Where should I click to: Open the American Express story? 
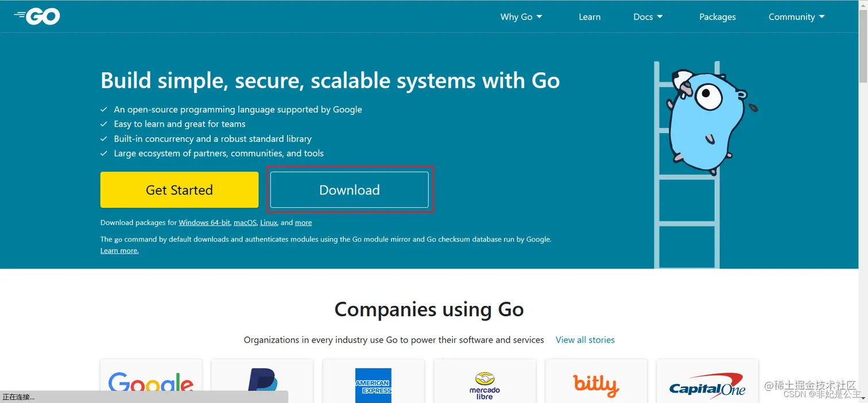tap(373, 383)
